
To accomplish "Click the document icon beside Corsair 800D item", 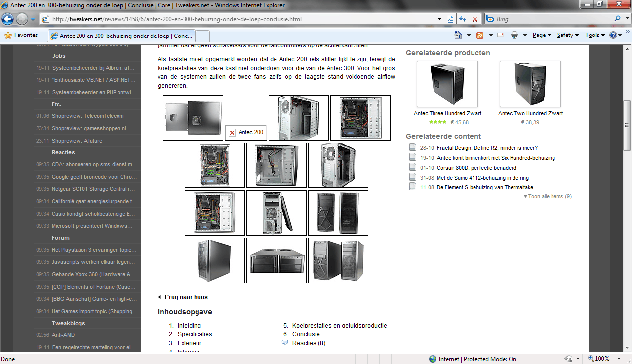I will 413,167.
